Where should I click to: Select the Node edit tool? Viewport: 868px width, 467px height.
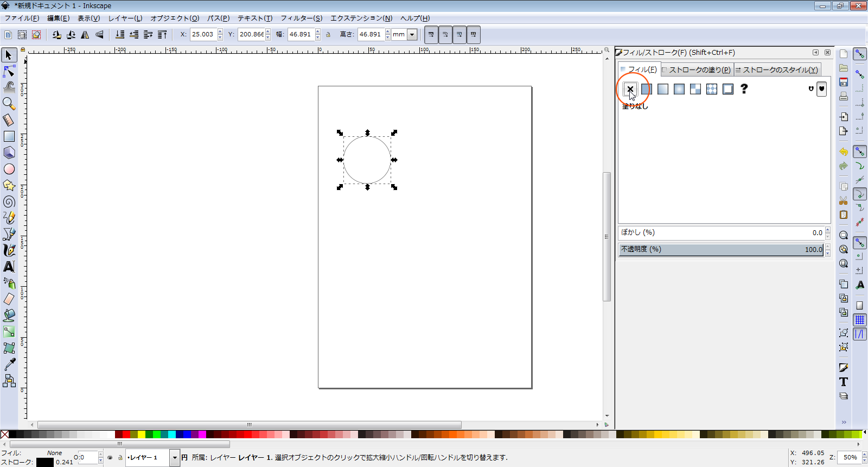(x=9, y=71)
